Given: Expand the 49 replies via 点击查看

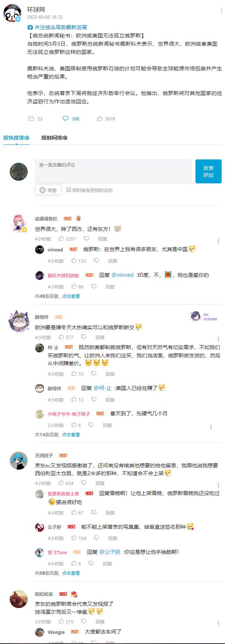Looking at the screenshot, I should point(71,296).
